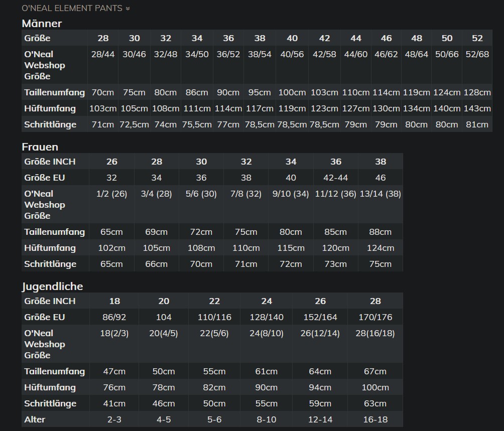The image size is (504, 431).
Task: Click the Alter row label
Action: [x=35, y=419]
